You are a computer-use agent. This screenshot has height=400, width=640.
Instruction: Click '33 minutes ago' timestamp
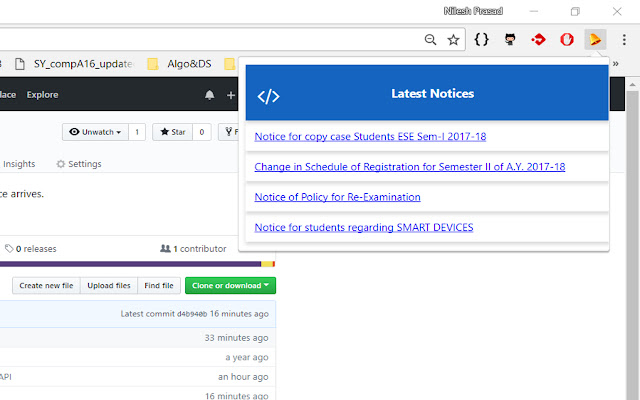tap(236, 338)
